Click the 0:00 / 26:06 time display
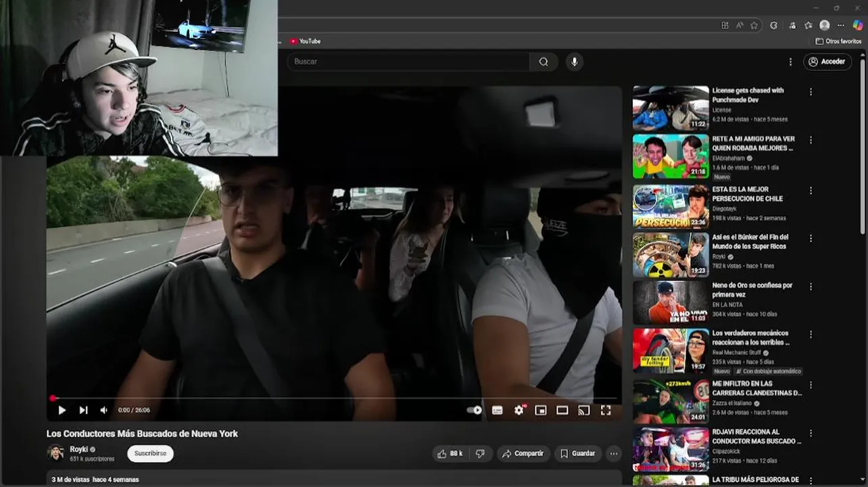Viewport: 868px width, 487px height. [134, 410]
